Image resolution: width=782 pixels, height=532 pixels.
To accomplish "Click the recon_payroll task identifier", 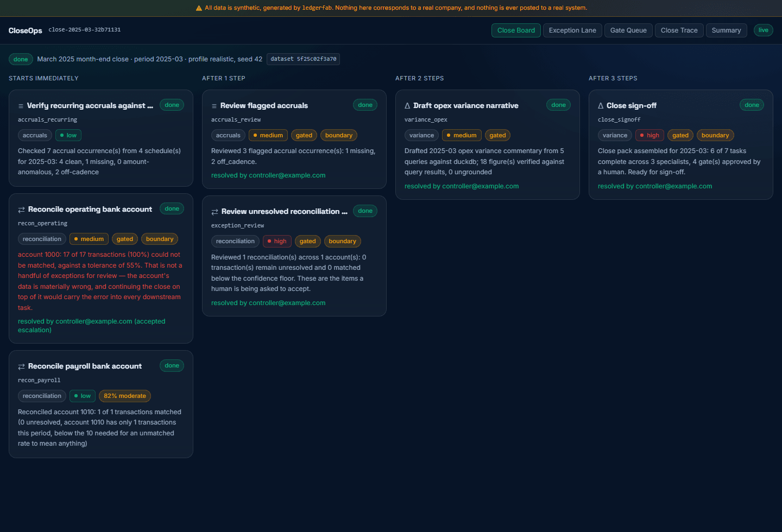I will tap(39, 381).
